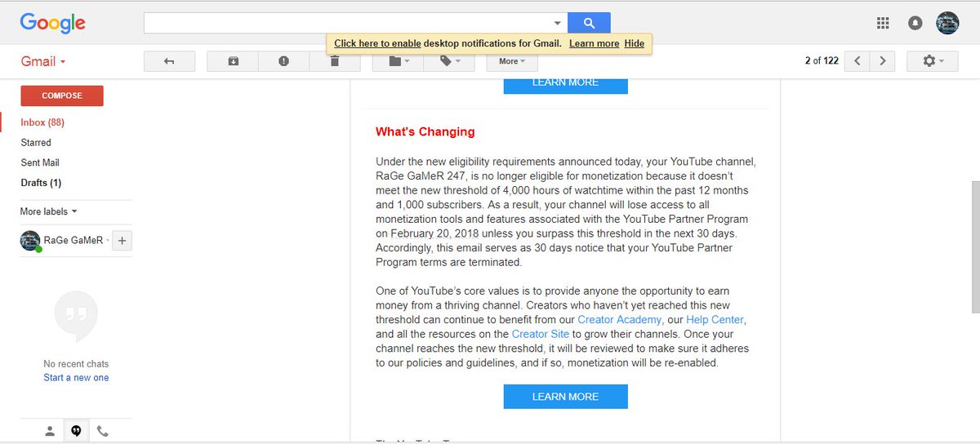Open Drafts (1)
The width and height of the screenshot is (980, 444).
click(41, 183)
